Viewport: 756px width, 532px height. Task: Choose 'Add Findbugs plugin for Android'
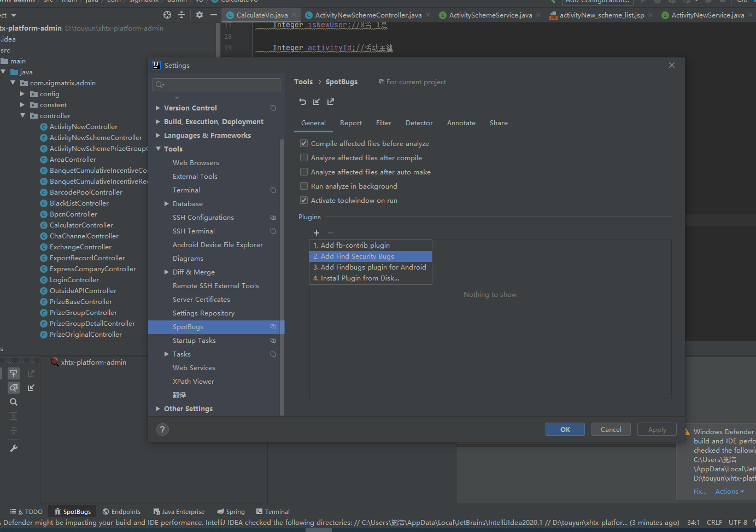pos(371,267)
